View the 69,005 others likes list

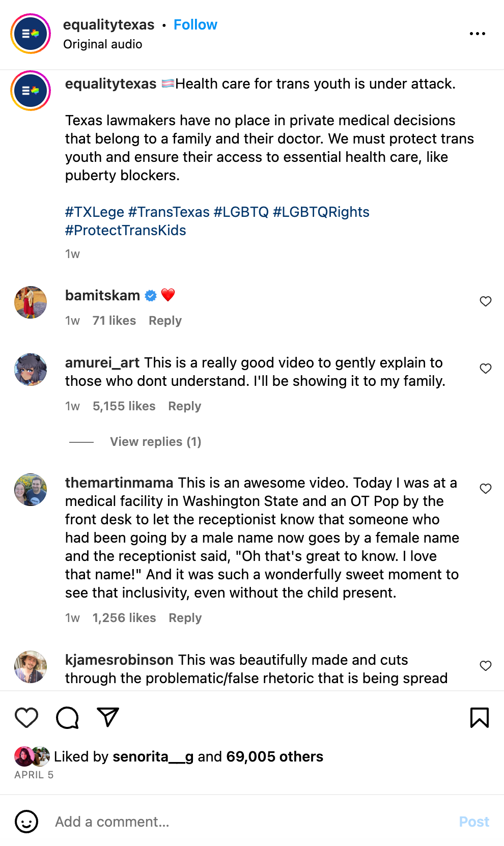[274, 757]
